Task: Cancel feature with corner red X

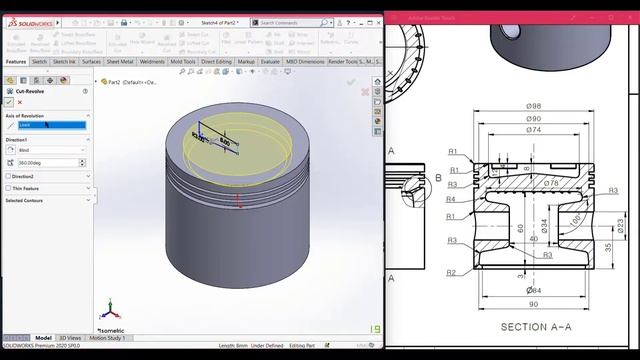Action: 365,92
